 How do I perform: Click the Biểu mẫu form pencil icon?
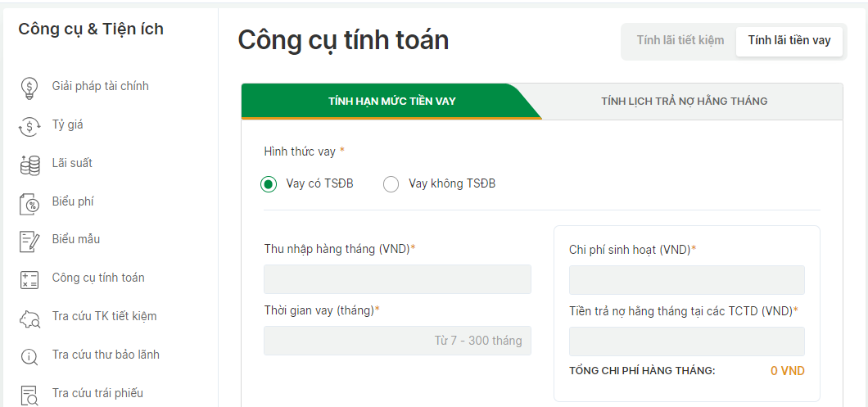click(29, 241)
